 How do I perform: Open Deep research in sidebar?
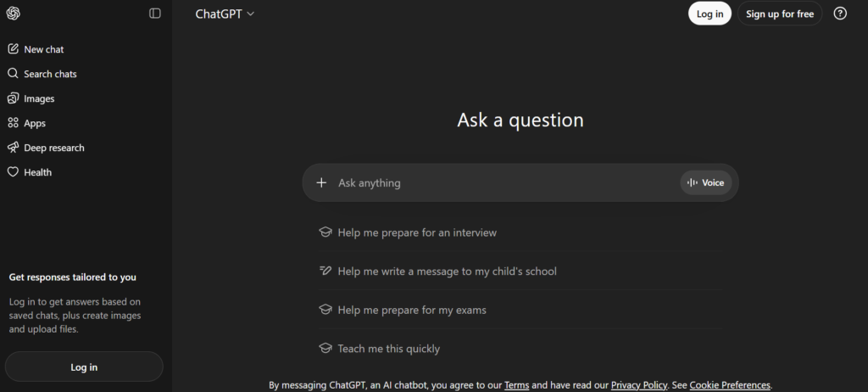[53, 148]
